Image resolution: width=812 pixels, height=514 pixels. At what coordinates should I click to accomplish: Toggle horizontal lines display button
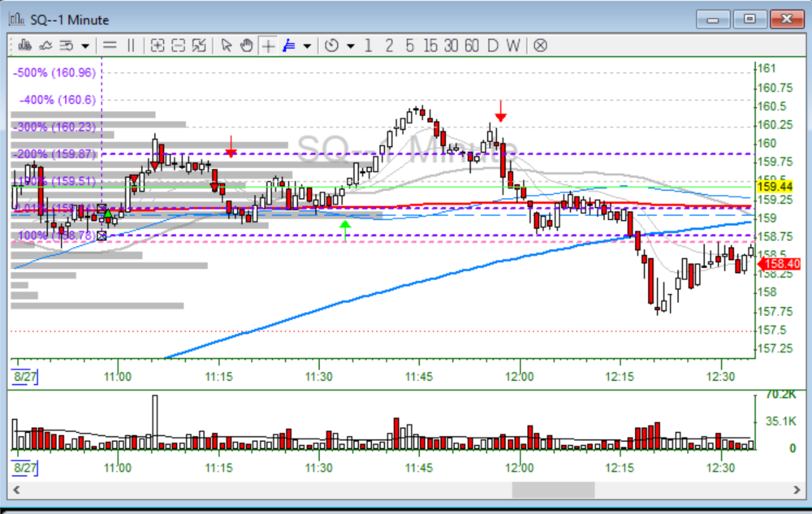click(x=109, y=45)
